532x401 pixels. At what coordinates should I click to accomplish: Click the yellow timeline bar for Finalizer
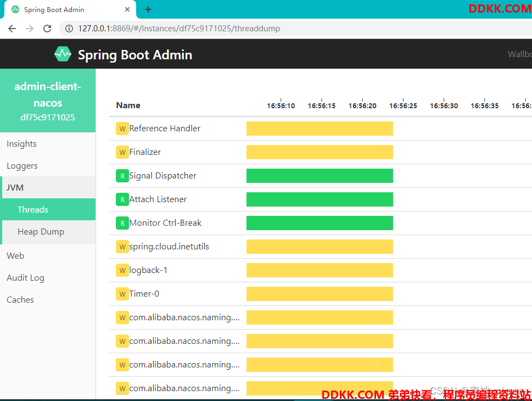click(320, 152)
